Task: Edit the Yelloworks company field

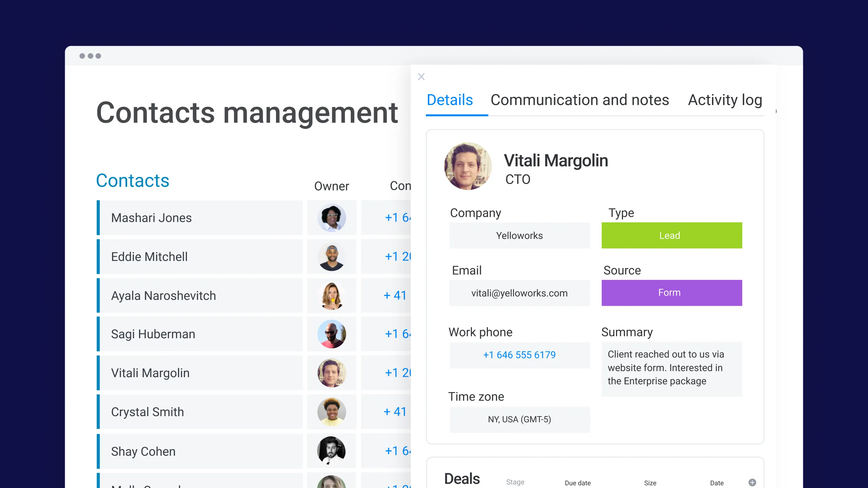Action: [519, 236]
